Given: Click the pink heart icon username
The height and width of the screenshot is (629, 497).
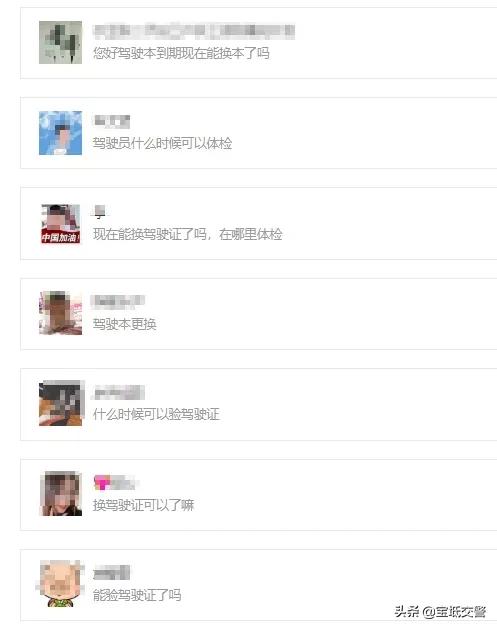Looking at the screenshot, I should (x=114, y=483).
